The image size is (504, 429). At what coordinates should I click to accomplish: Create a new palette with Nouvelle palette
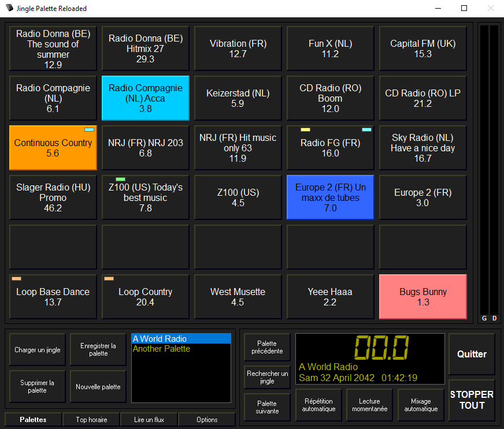tap(98, 387)
